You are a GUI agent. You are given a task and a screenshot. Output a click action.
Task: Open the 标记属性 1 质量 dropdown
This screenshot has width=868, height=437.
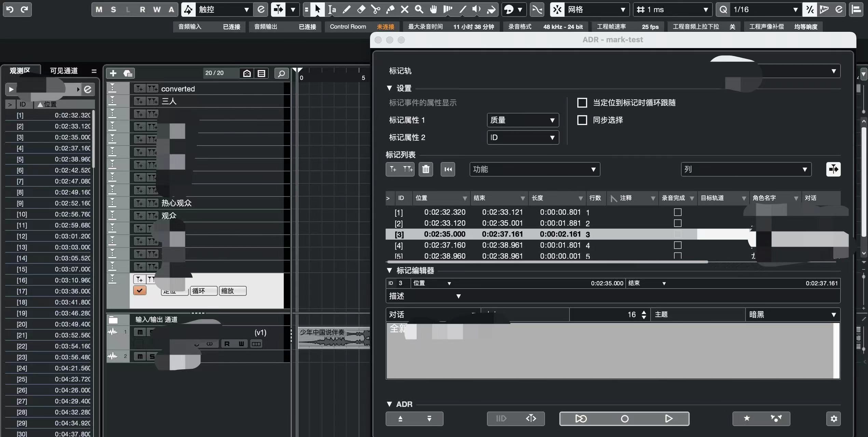523,120
